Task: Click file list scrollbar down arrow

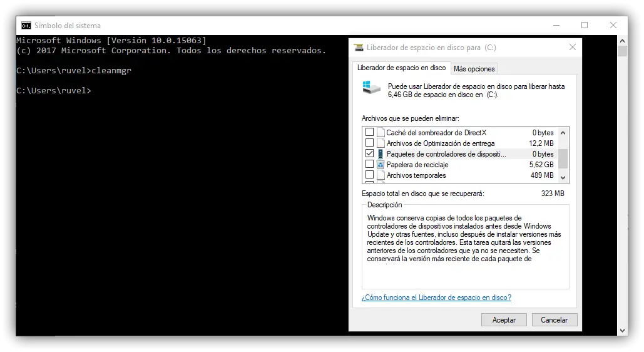Action: [563, 178]
